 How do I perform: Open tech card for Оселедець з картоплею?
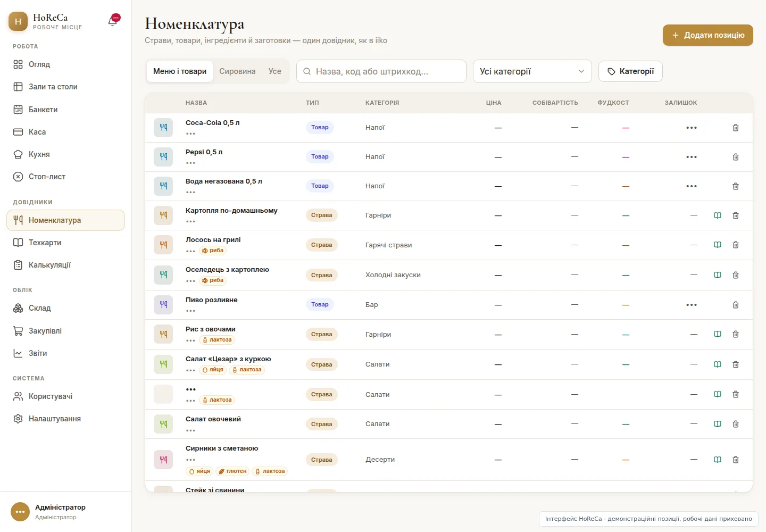pyautogui.click(x=718, y=275)
